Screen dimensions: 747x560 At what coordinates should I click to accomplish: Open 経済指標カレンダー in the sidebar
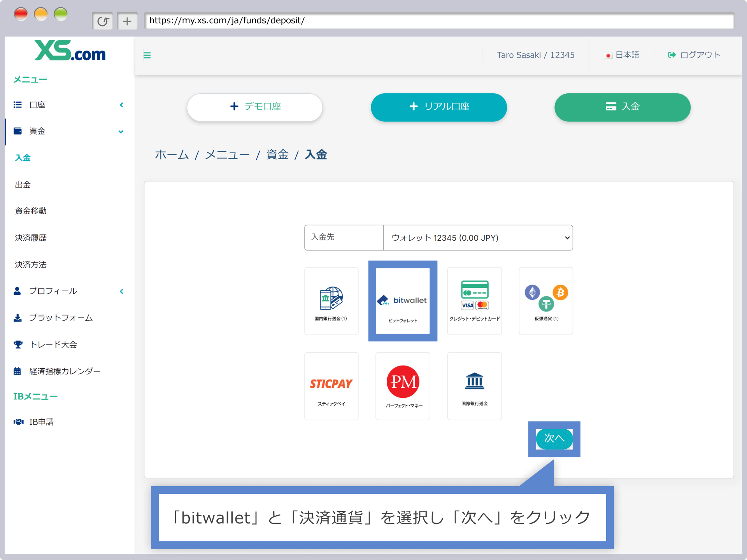(65, 371)
